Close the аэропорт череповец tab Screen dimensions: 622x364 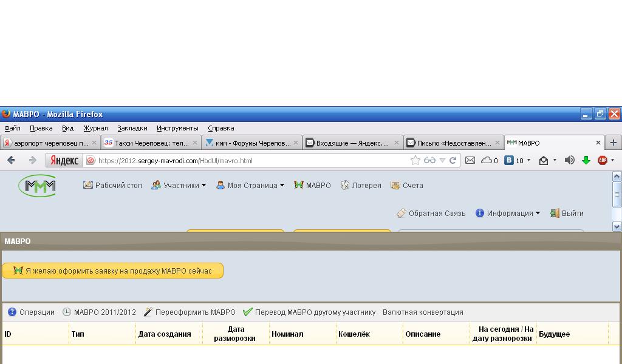(94, 143)
